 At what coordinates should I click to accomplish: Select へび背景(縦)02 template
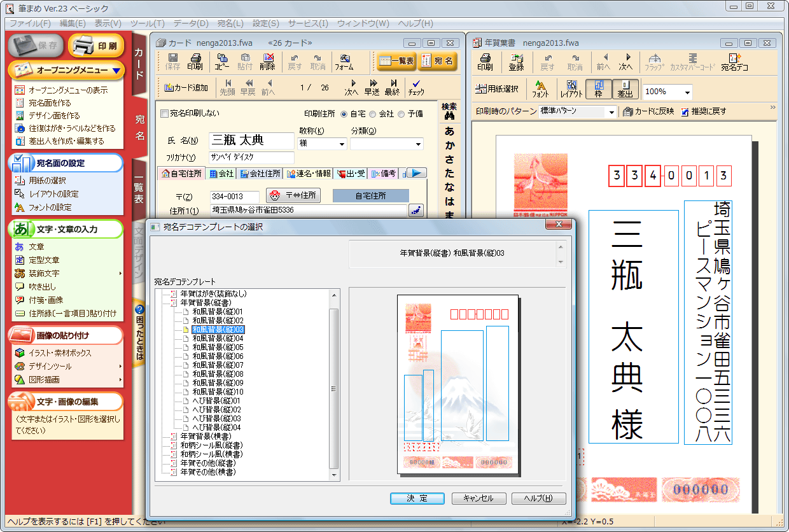pos(216,410)
